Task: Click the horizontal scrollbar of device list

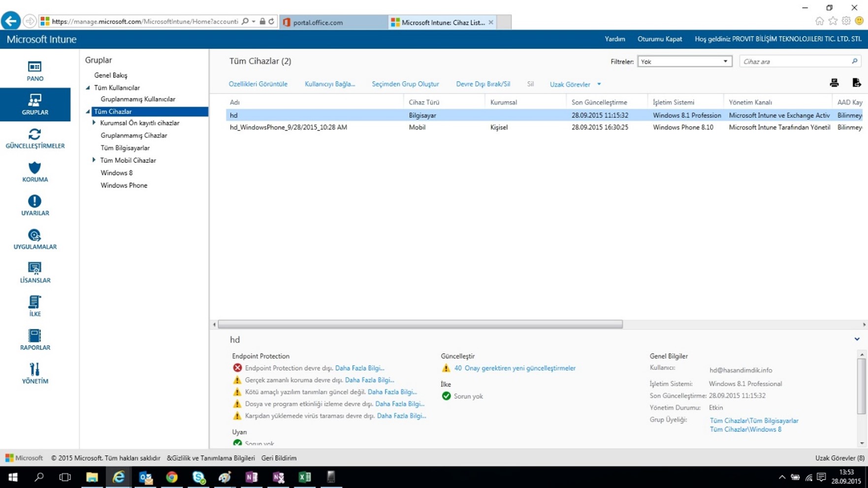Action: point(420,324)
